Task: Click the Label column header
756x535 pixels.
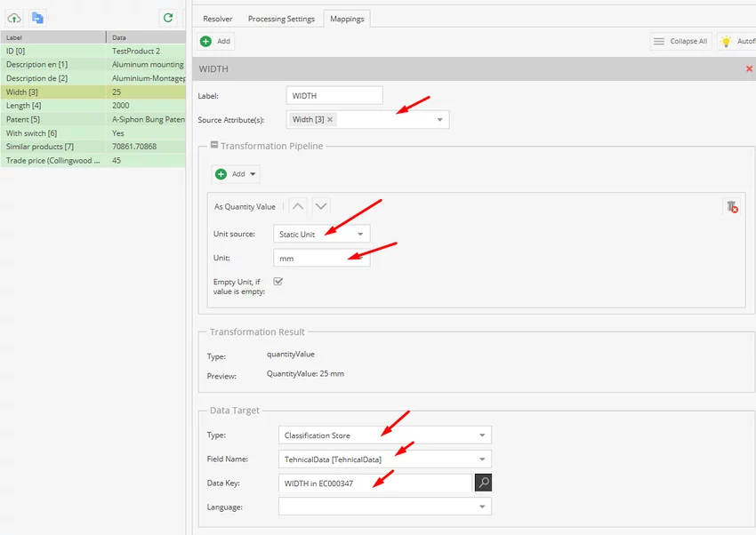Action: pyautogui.click(x=53, y=37)
